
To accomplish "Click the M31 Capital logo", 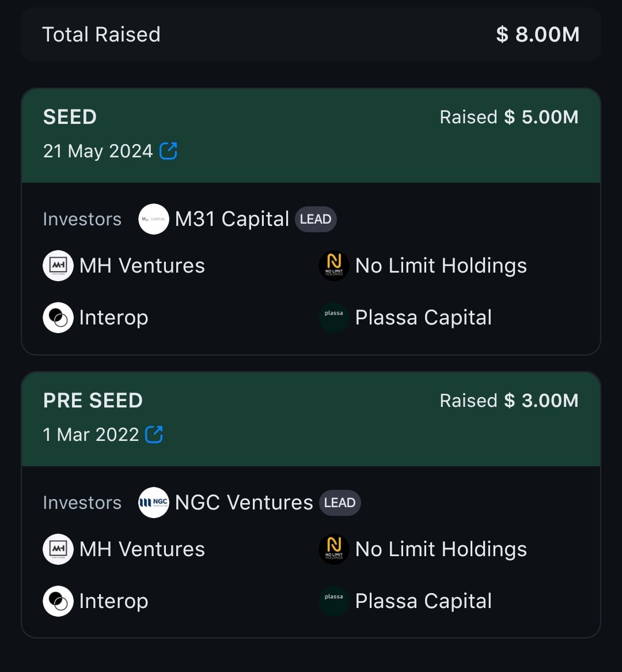I will [153, 219].
